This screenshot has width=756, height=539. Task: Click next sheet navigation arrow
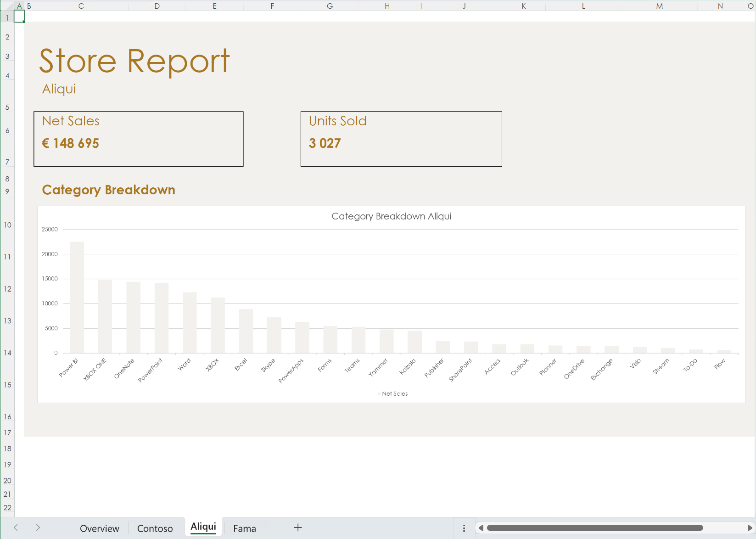38,528
